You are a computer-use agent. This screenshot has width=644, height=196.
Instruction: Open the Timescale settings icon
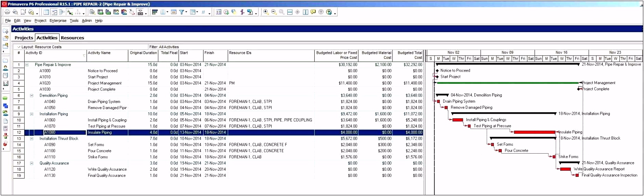click(x=174, y=12)
